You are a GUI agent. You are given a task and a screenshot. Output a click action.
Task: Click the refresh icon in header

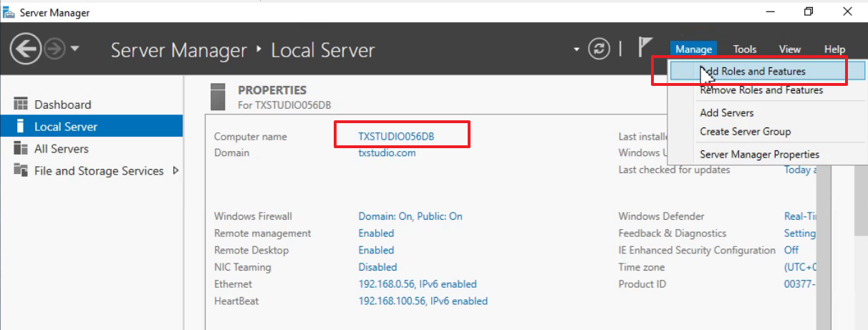599,49
